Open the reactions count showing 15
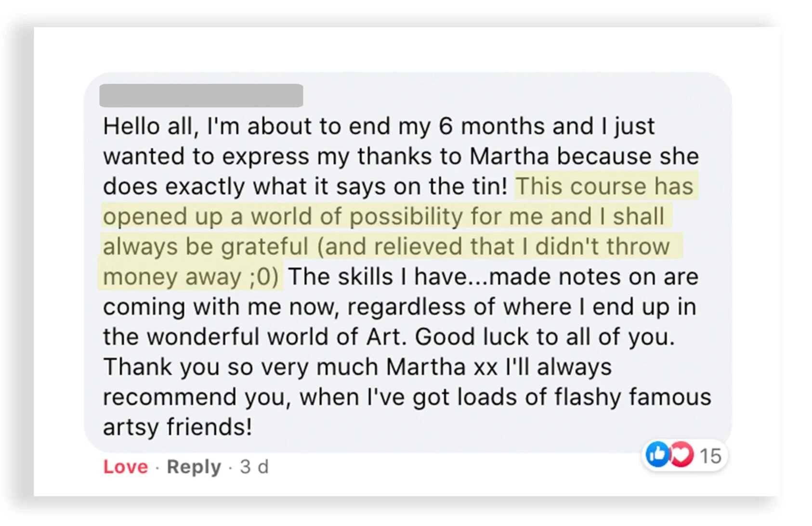 coord(710,456)
